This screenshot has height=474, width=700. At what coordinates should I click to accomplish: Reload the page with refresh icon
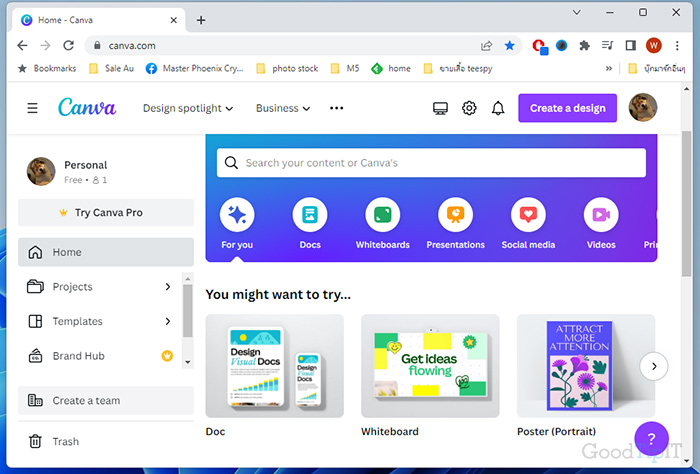68,46
